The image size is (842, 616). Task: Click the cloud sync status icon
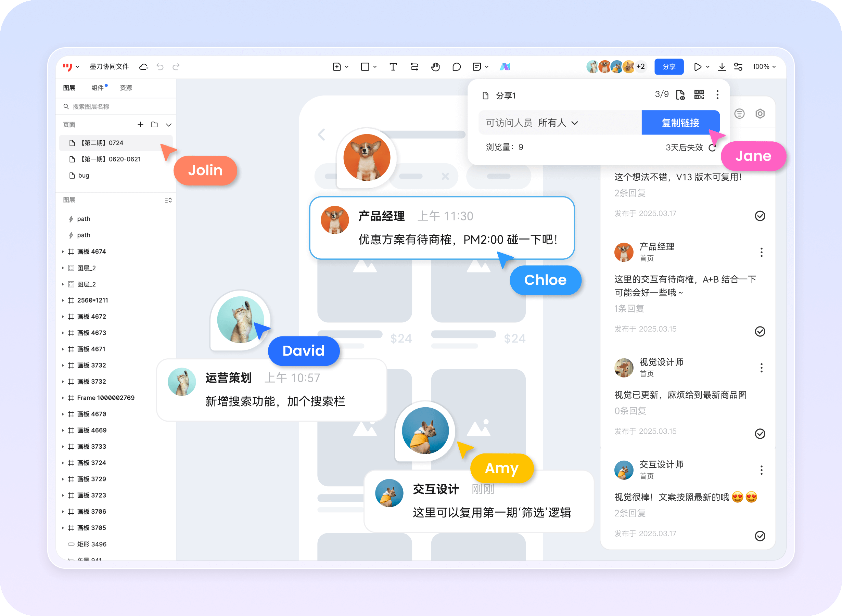pyautogui.click(x=143, y=67)
